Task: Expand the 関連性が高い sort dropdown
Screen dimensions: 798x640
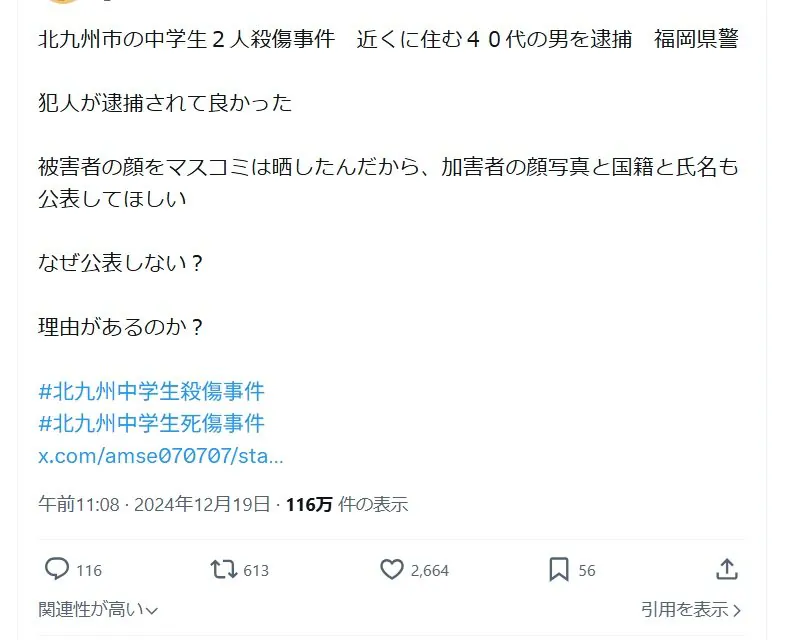Action: (97, 609)
